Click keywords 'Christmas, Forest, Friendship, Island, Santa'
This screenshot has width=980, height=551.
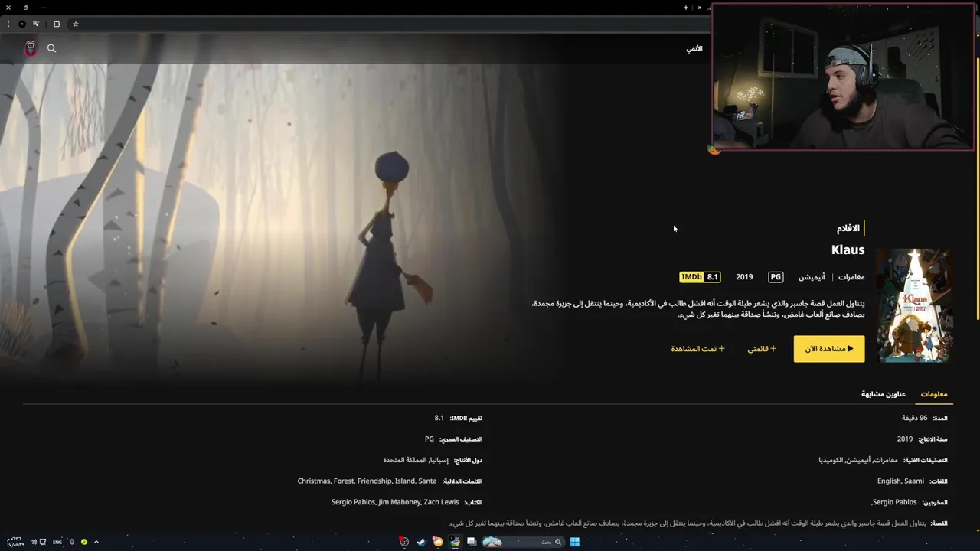coord(367,481)
